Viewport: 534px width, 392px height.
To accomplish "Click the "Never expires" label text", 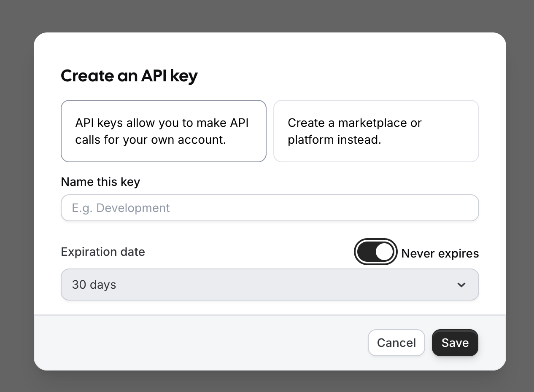I will click(x=440, y=253).
